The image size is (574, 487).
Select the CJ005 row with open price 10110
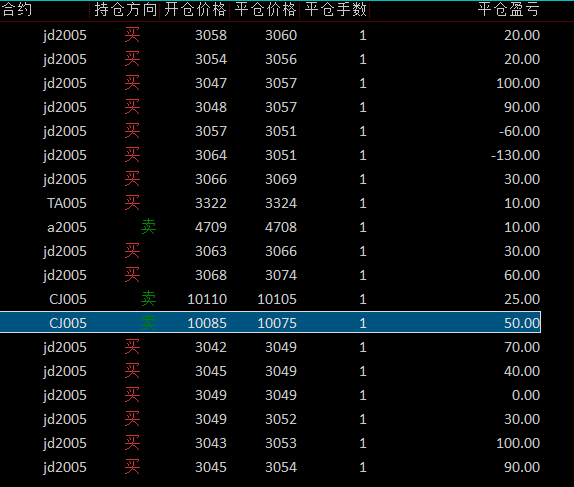(x=271, y=299)
